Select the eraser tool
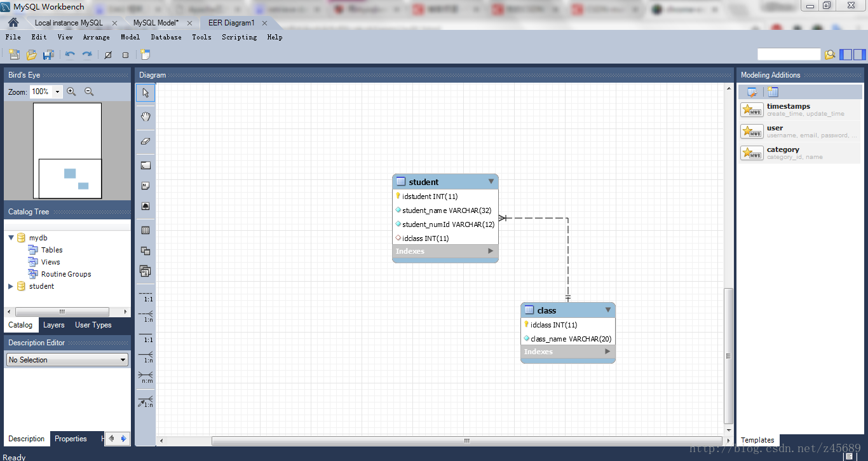The width and height of the screenshot is (868, 461). (146, 141)
